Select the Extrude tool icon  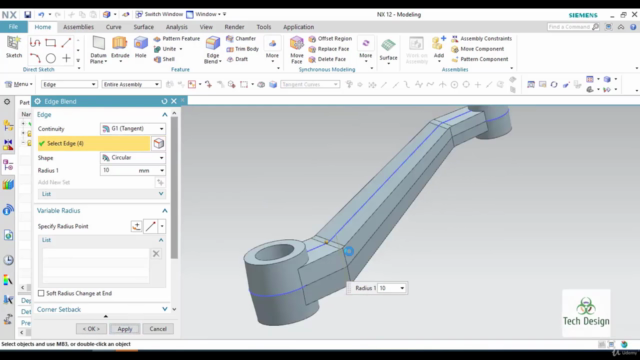(120, 43)
